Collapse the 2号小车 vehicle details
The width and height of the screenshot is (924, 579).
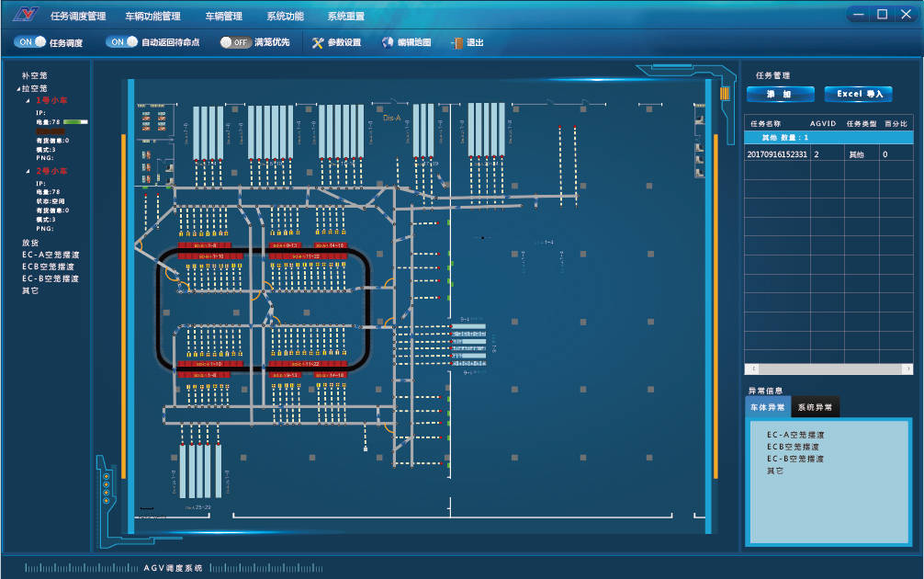(28, 172)
